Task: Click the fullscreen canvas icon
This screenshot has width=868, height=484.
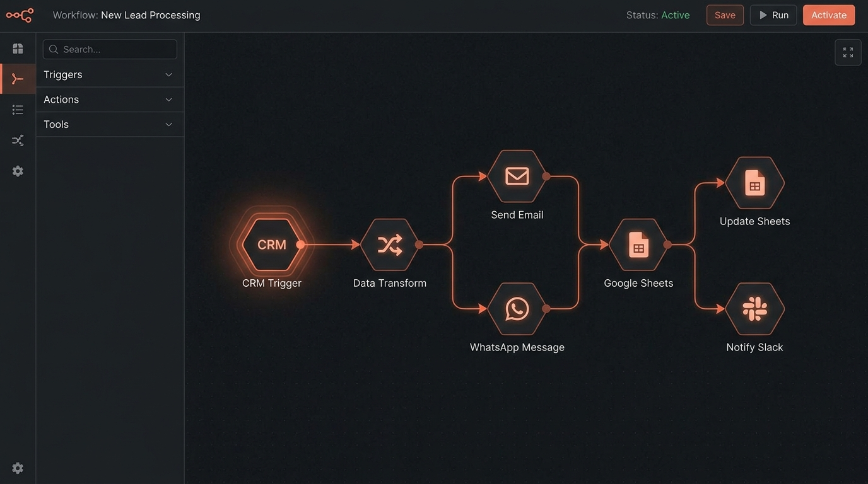Action: (x=848, y=52)
